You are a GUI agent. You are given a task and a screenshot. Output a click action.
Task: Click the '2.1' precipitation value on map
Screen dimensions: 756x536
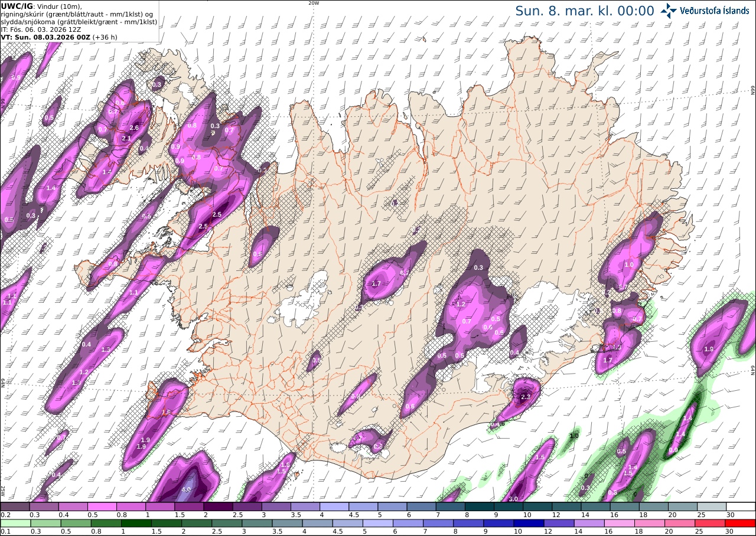tap(126, 138)
